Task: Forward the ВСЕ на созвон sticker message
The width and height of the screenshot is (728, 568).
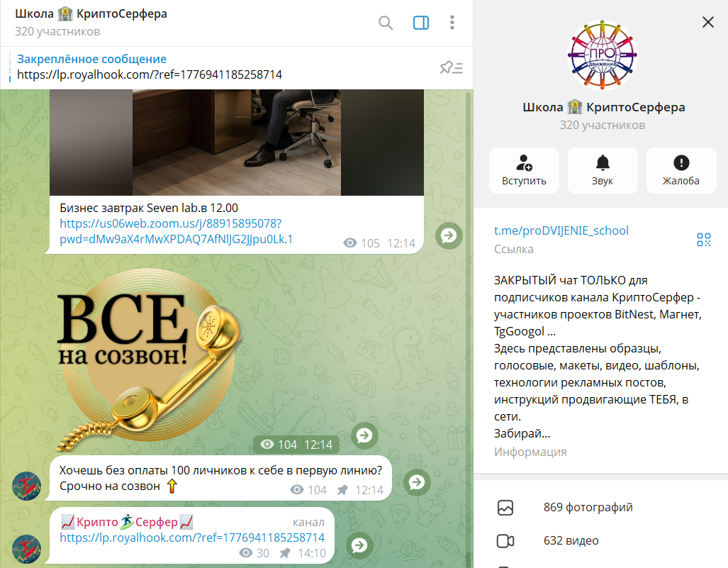Action: coord(364,435)
